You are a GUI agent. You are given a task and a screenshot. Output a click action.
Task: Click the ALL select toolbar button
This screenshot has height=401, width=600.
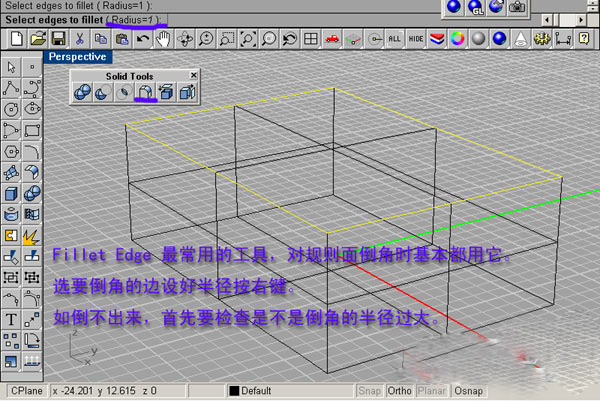(394, 38)
